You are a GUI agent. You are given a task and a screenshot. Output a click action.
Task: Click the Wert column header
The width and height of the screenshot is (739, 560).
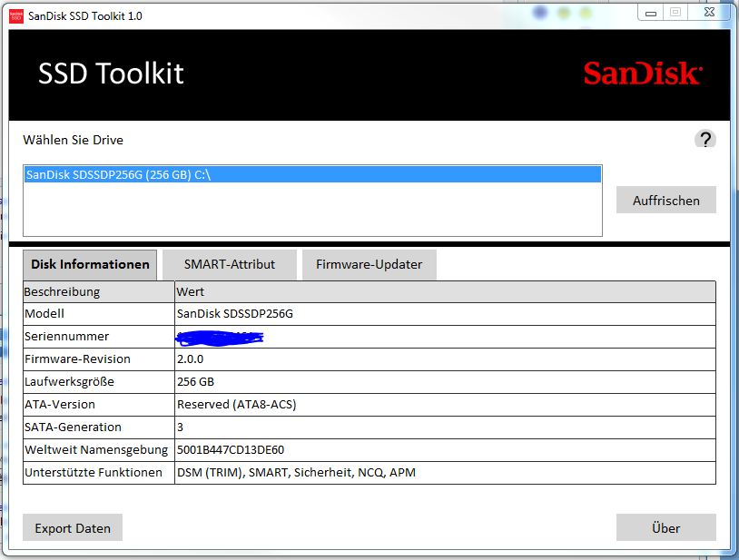tap(445, 291)
